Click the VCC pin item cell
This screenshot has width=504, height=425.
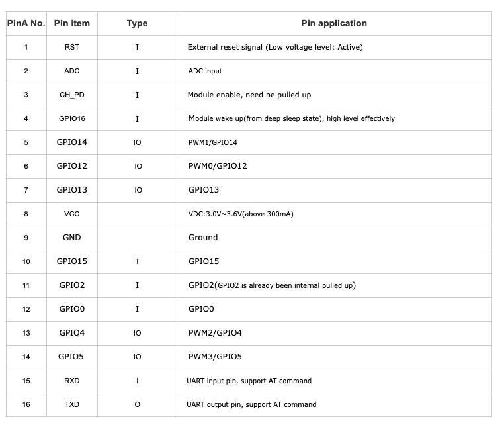pos(71,214)
